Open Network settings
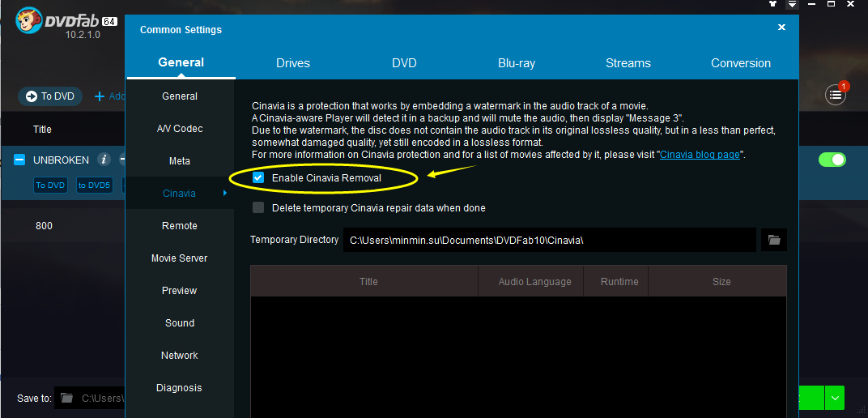This screenshot has height=418, width=868. [180, 356]
